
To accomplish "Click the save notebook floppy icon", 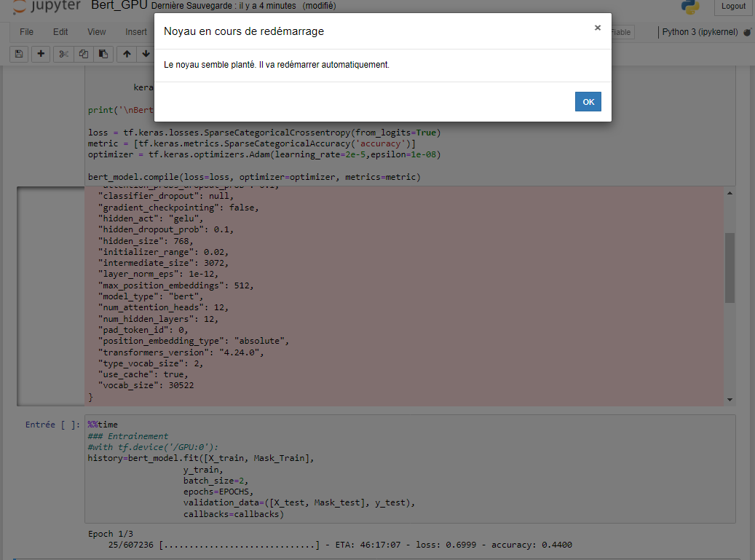I will pos(17,53).
